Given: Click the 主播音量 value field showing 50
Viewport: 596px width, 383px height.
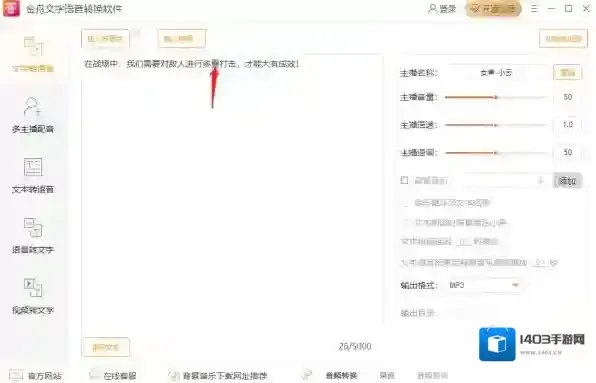Looking at the screenshot, I should (x=567, y=97).
